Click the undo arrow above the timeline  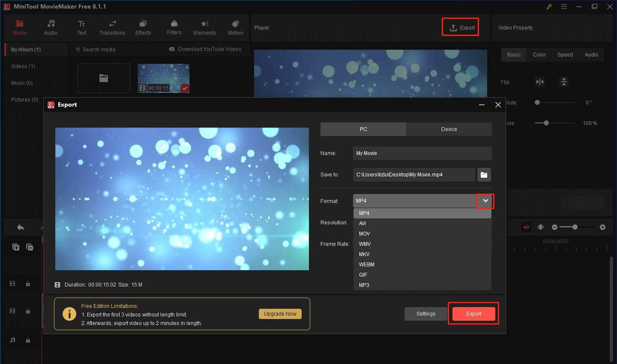20,227
